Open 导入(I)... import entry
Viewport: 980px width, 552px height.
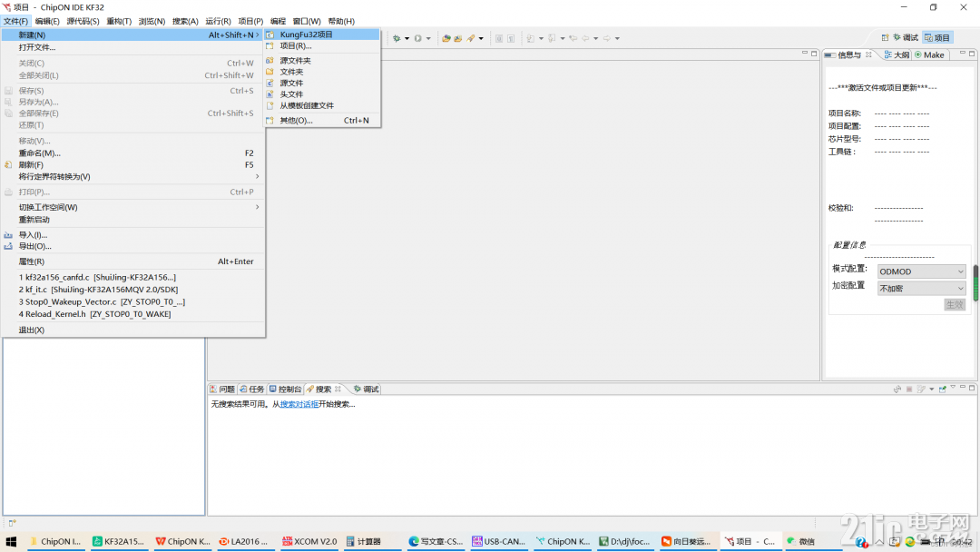tap(133, 235)
